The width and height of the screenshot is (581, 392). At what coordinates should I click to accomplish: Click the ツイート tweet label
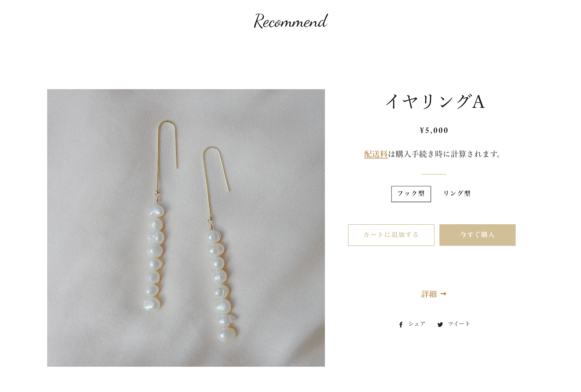tap(459, 324)
